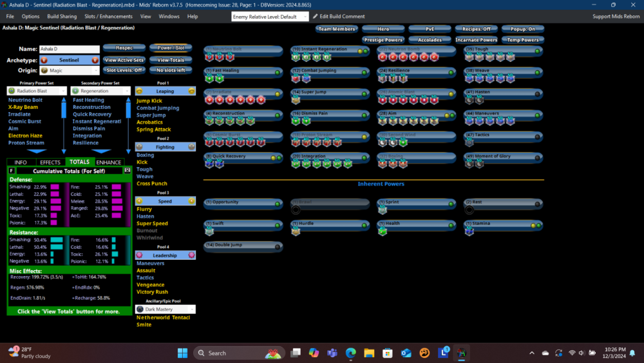
Task: Click the enhancement slot under Super Jump
Action: click(x=296, y=100)
